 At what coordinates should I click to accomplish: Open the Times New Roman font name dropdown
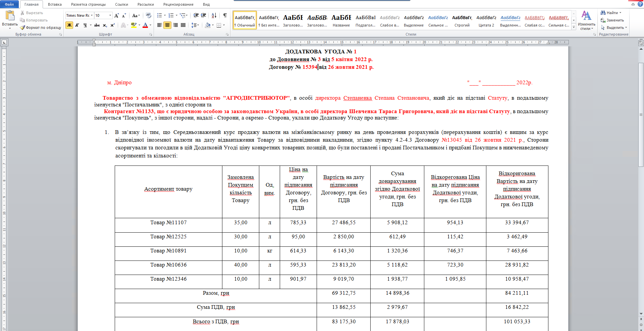(x=92, y=15)
